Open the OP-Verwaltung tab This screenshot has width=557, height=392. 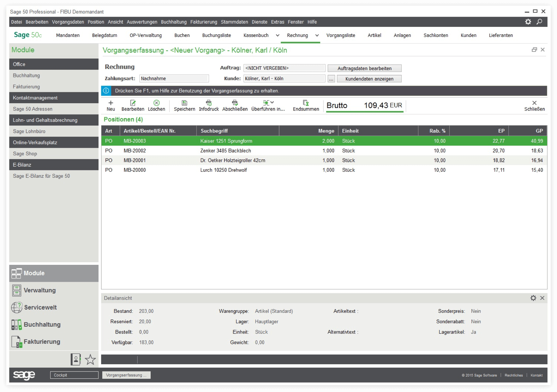pos(146,35)
